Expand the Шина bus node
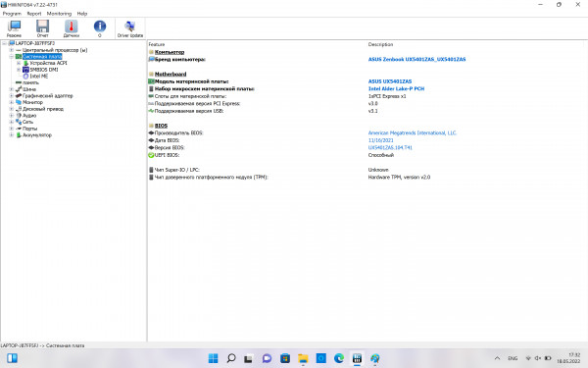Screen dimensions: 588x368 [x=11, y=89]
